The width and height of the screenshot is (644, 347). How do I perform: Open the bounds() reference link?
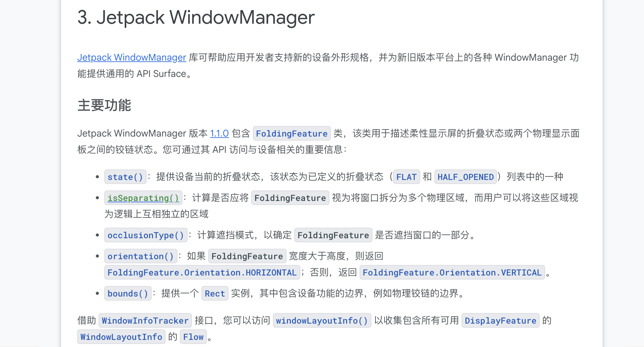[x=128, y=293]
